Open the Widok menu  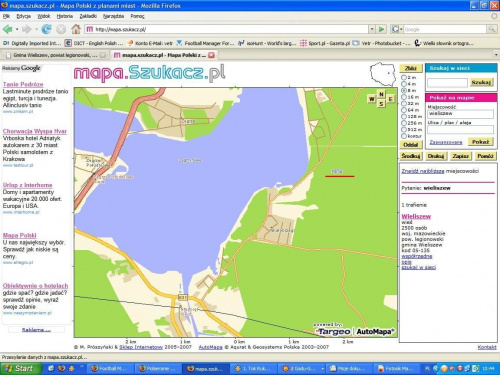[x=44, y=16]
